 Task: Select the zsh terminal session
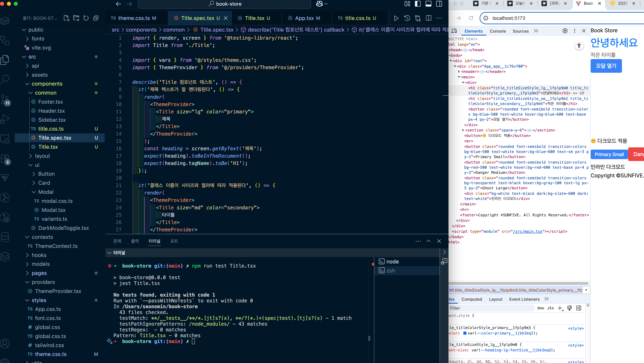pyautogui.click(x=407, y=271)
